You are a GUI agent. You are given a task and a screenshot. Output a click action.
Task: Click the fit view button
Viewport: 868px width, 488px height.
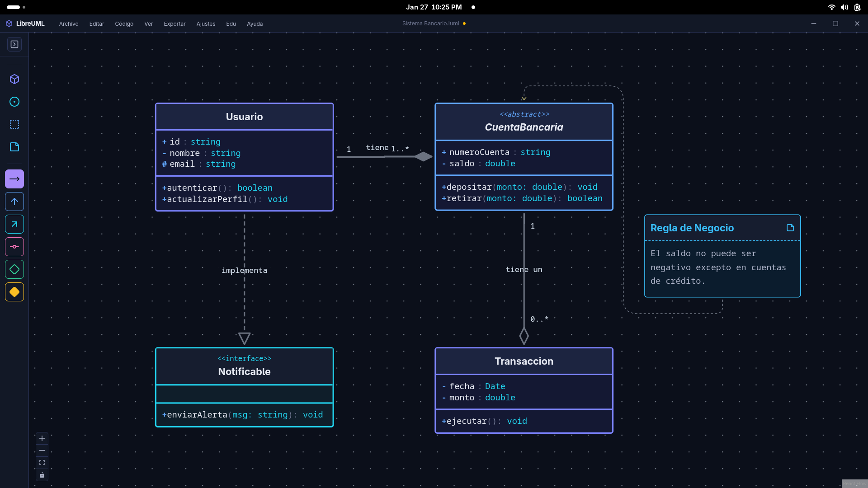click(42, 463)
